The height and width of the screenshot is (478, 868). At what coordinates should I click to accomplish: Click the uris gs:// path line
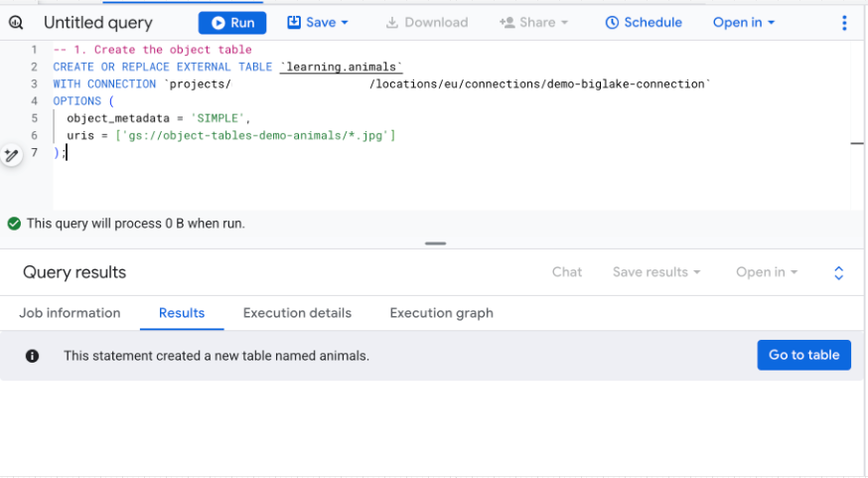point(230,135)
